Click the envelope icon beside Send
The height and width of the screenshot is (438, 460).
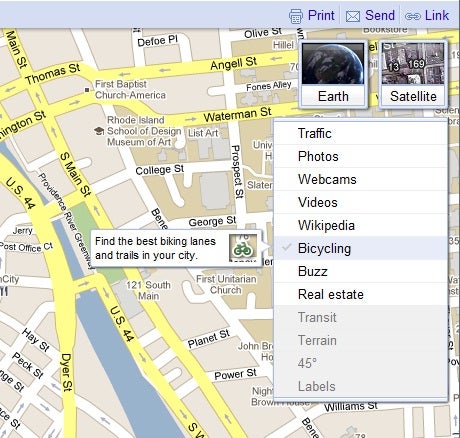[353, 16]
